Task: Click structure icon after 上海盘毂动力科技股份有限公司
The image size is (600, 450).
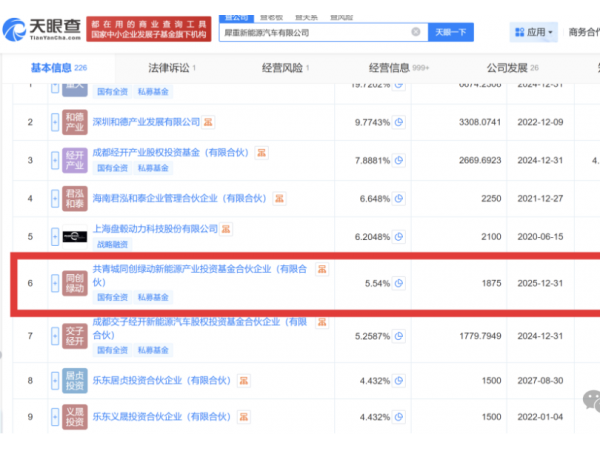Action: pos(227,229)
